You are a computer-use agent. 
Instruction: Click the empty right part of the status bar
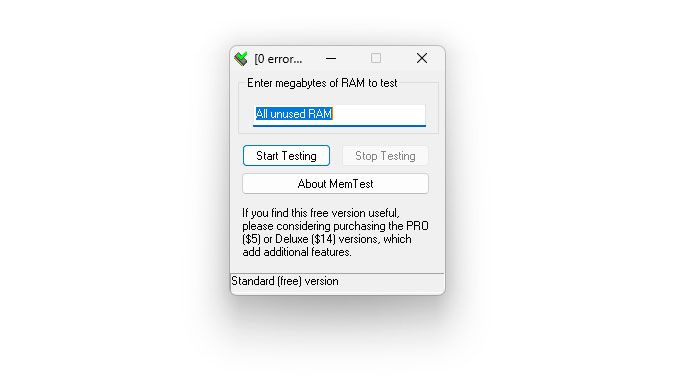(391, 281)
